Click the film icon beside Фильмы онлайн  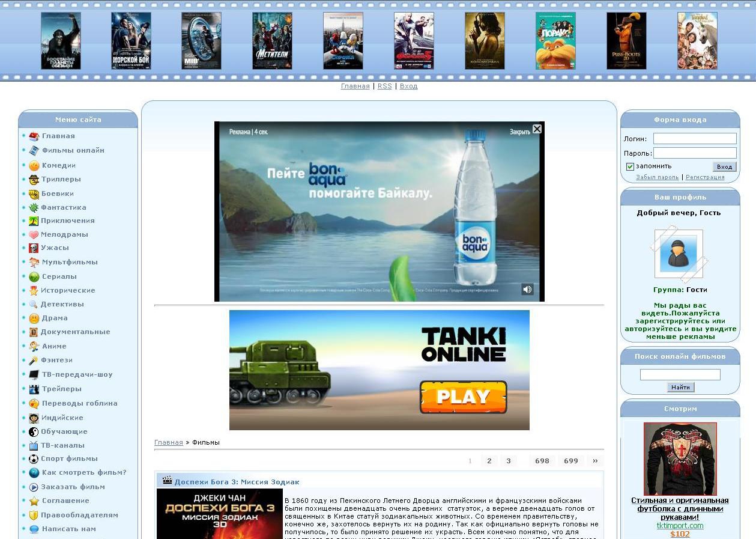[34, 151]
